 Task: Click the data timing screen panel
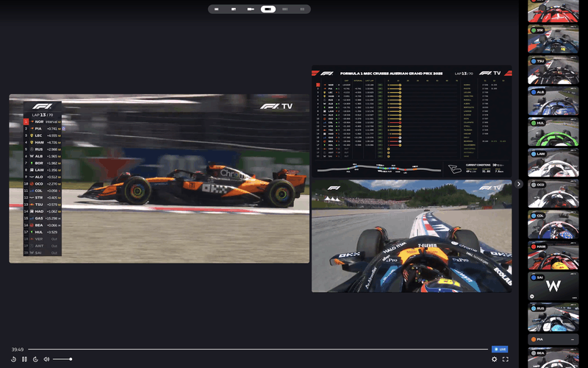412,121
